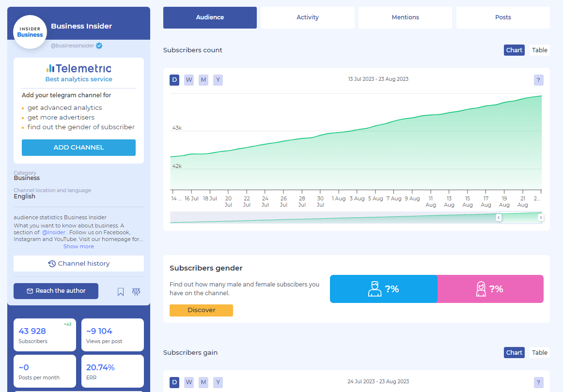Click the @businessinsider handle
Image resolution: width=563 pixels, height=392 pixels.
pos(72,45)
